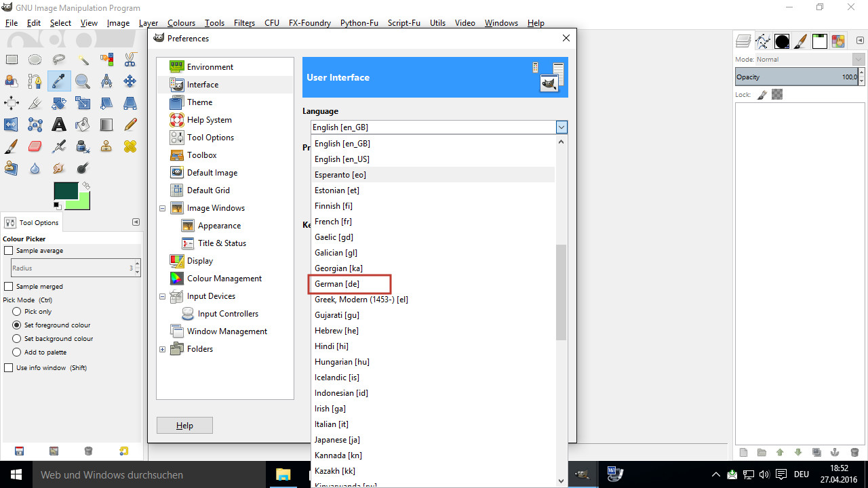This screenshot has height=488, width=868.
Task: Select the Eraser tool
Action: tap(35, 146)
